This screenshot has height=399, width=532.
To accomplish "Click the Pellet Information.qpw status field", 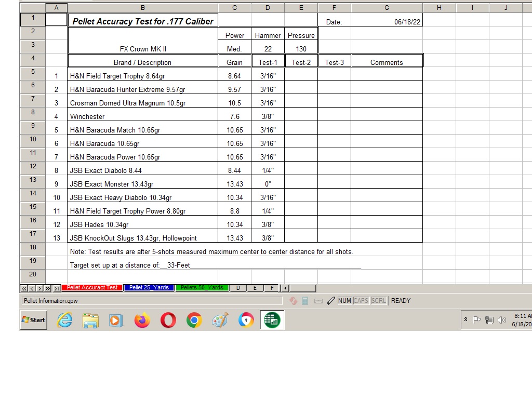I will 152,301.
